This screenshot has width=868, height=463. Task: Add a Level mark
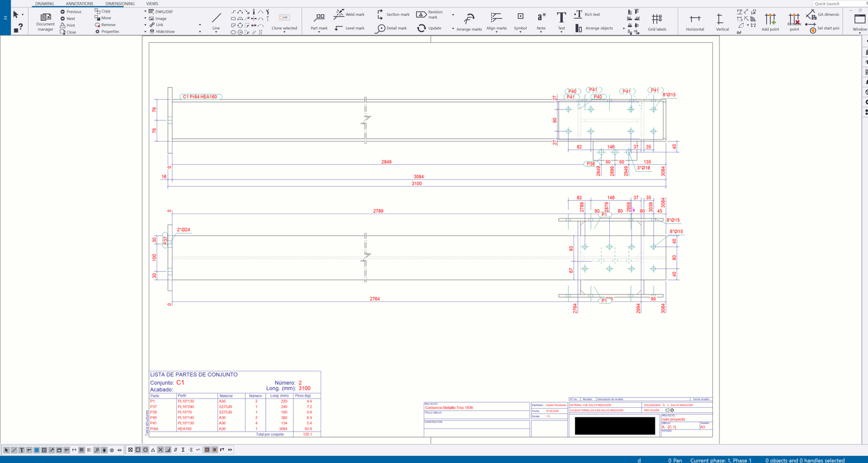click(349, 28)
